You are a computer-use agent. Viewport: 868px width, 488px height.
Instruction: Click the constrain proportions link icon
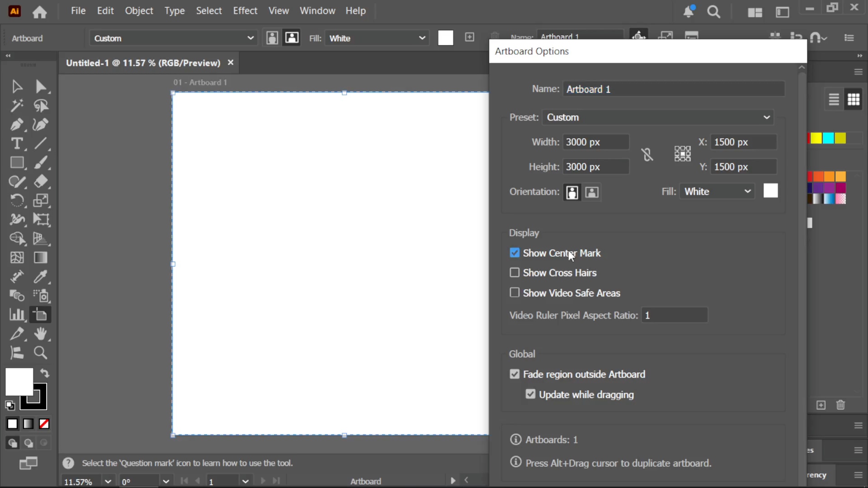coord(647,155)
